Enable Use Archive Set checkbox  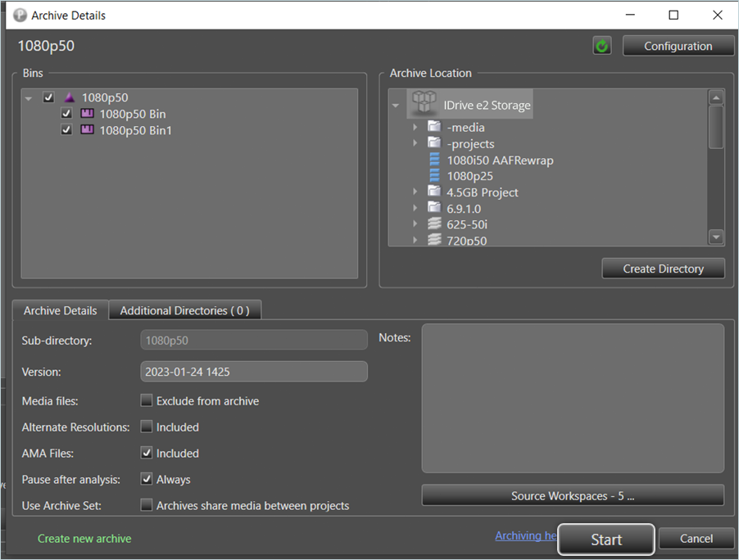pyautogui.click(x=147, y=505)
